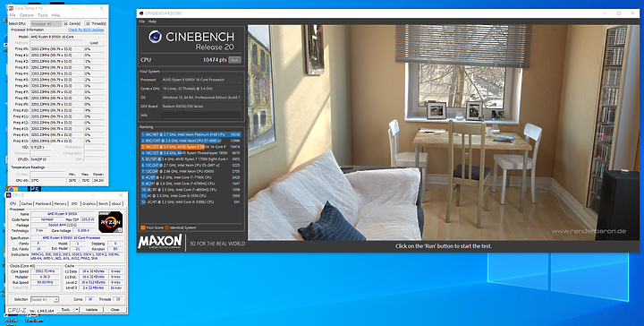Viewport: 644px width, 326px height.
Task: Switch to the SPD tab in CPU-Z
Action: 74,203
